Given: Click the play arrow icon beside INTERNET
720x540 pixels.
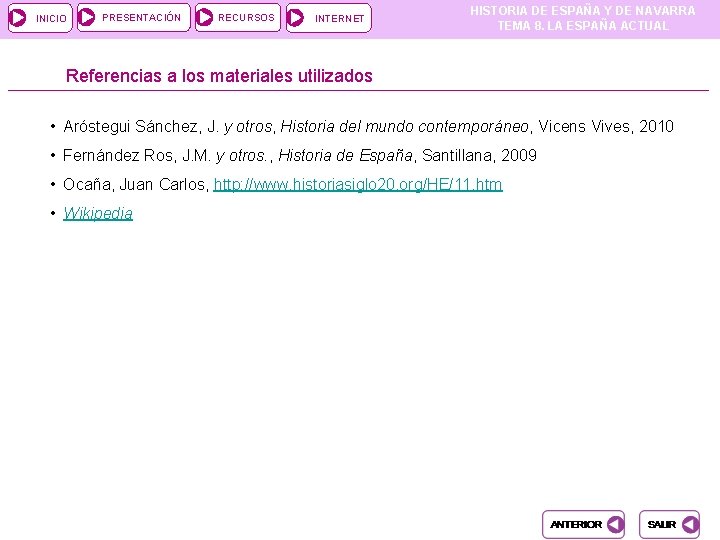Looking at the screenshot, I should pos(295,18).
